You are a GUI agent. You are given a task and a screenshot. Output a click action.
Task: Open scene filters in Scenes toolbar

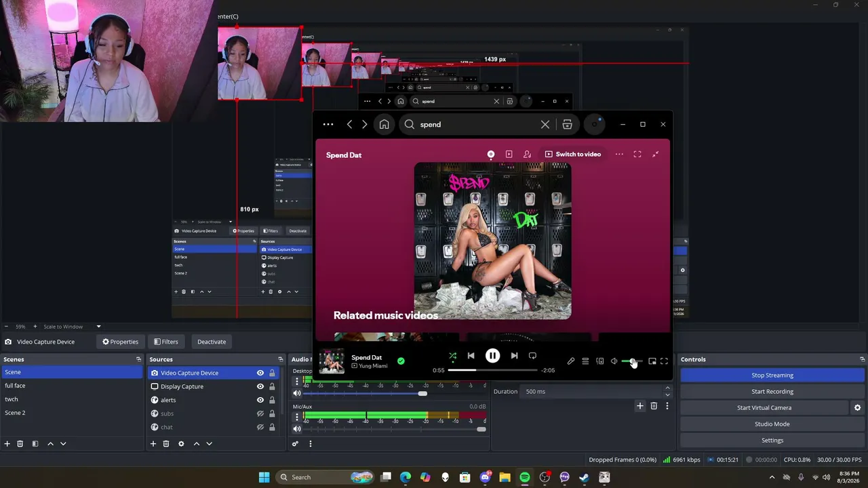click(35, 444)
